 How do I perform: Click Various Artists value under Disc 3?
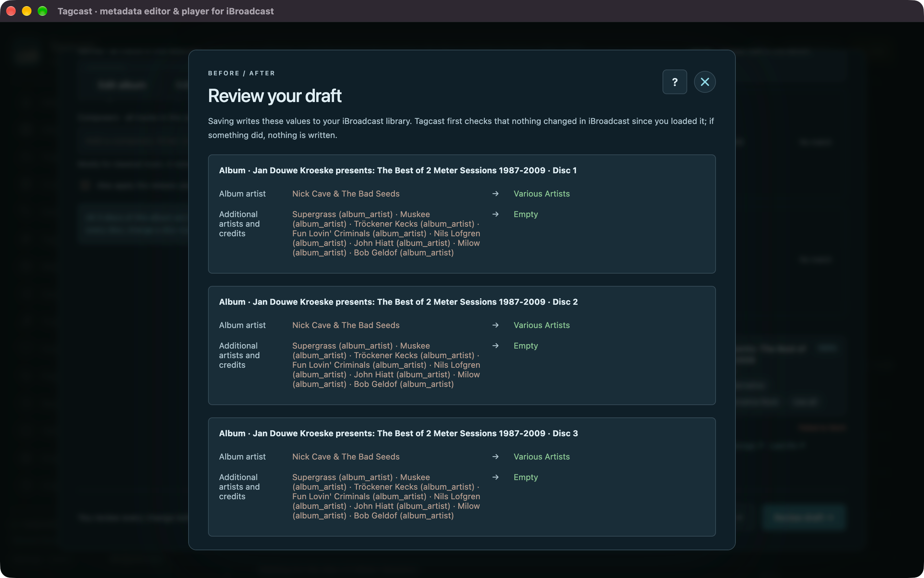tap(541, 457)
